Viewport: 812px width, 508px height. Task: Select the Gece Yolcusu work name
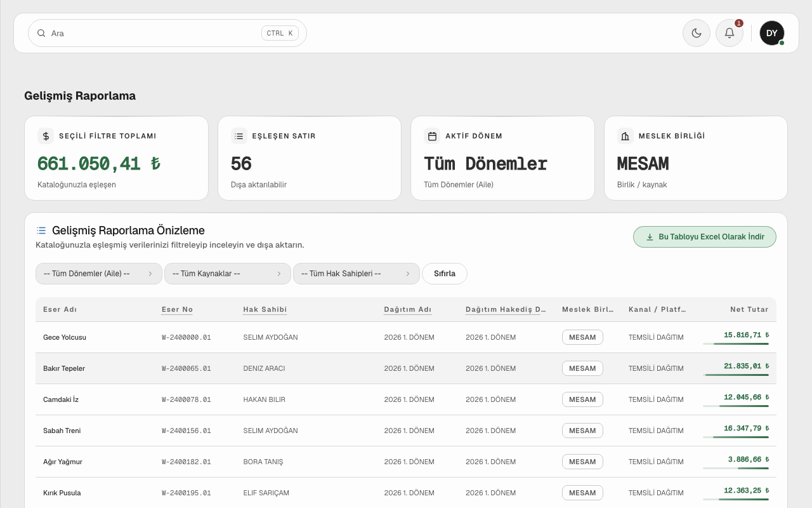click(65, 337)
